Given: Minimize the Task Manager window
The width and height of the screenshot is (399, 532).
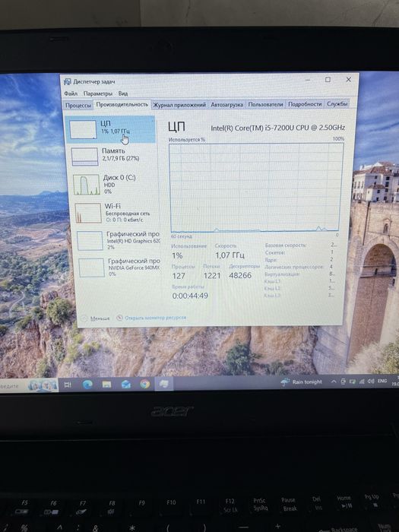Looking at the screenshot, I should (x=308, y=80).
